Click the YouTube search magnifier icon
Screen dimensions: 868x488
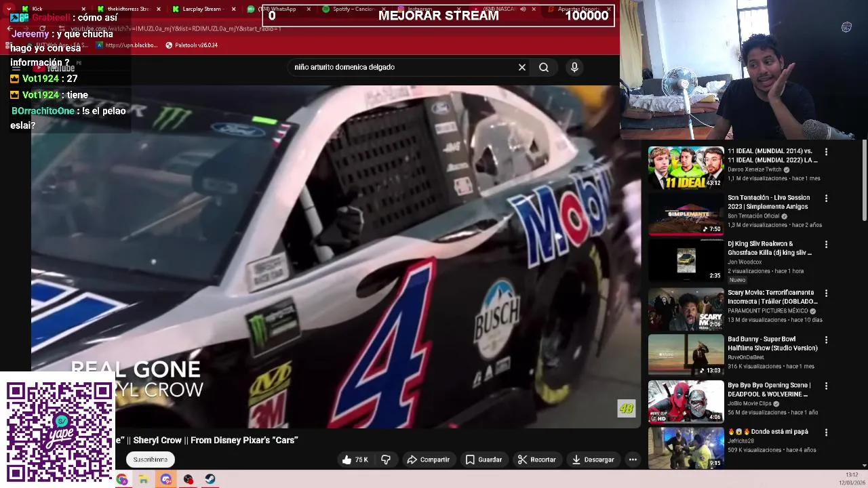coord(544,67)
